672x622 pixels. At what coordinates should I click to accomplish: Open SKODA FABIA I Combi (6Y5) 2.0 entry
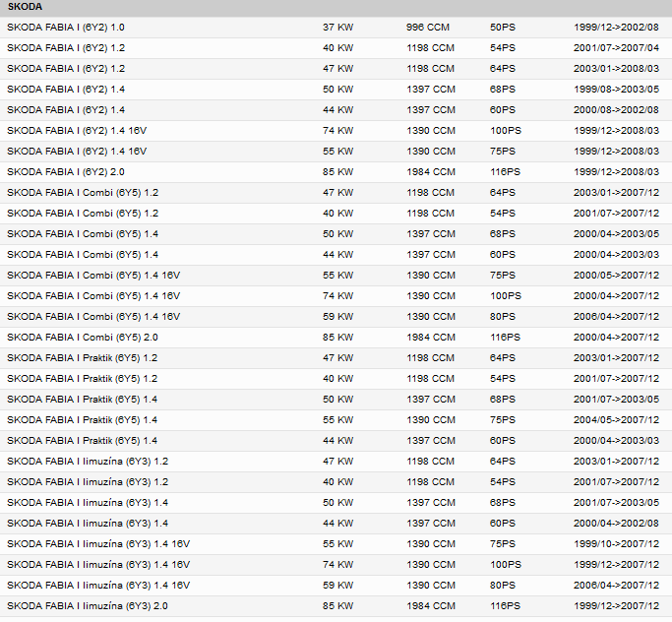83,338
